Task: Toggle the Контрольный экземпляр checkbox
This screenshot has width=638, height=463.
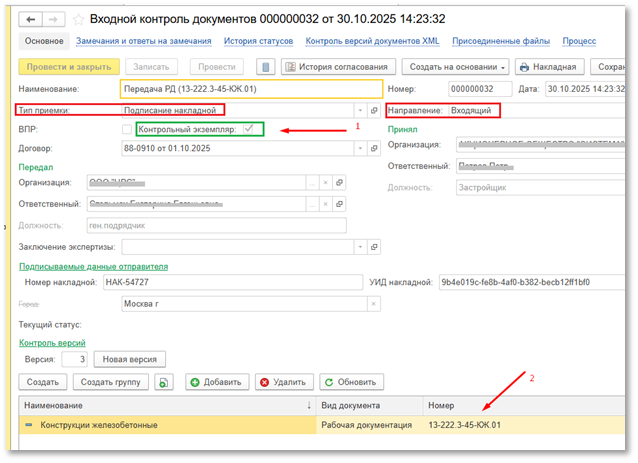Action: pyautogui.click(x=249, y=129)
